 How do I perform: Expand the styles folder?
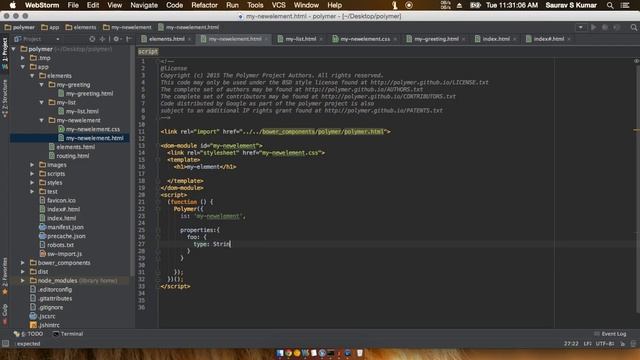click(32, 183)
